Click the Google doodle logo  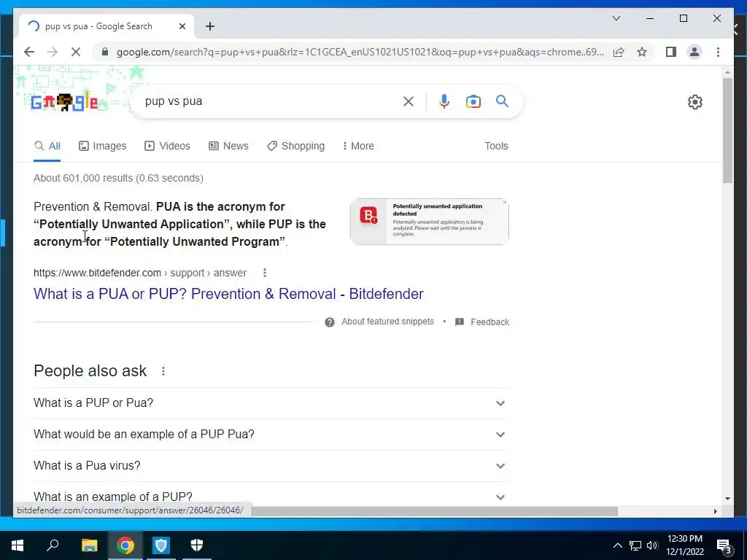point(64,102)
